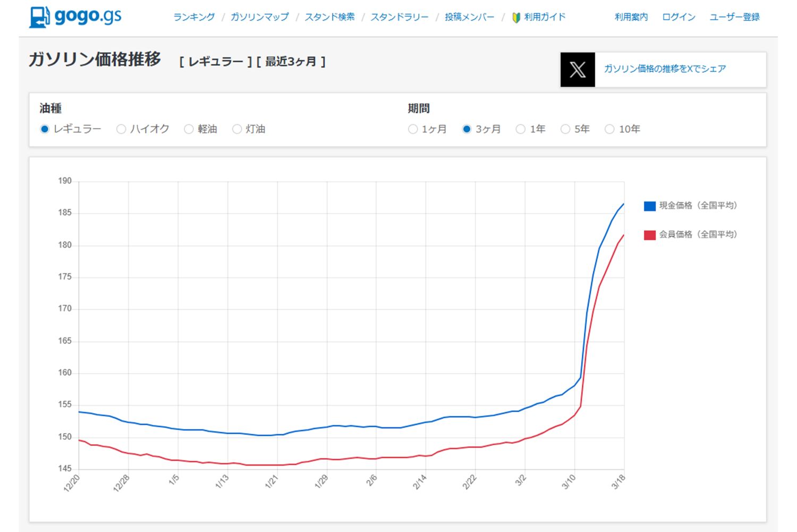
Task: Open the 利用案内 page
Action: click(630, 16)
